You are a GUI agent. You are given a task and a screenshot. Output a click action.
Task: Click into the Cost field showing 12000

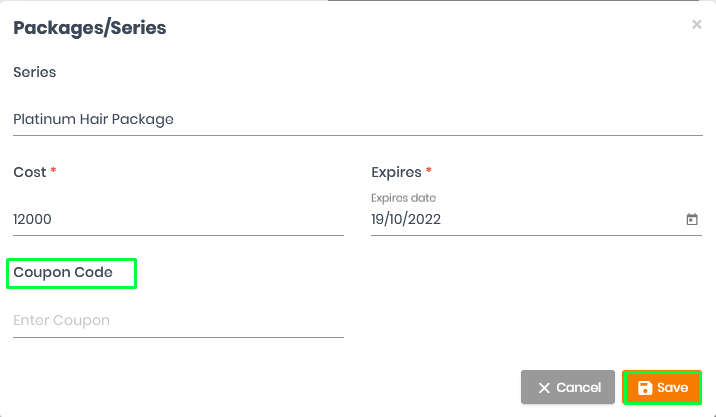coord(178,220)
